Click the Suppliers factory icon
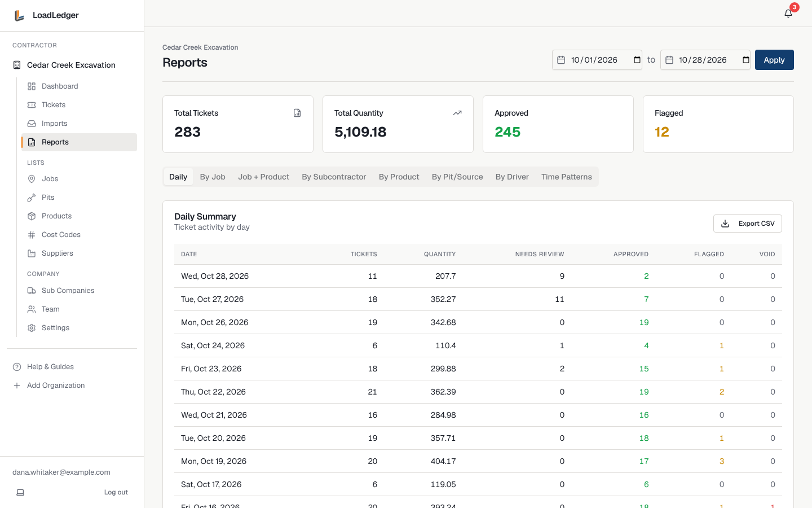 (x=32, y=253)
